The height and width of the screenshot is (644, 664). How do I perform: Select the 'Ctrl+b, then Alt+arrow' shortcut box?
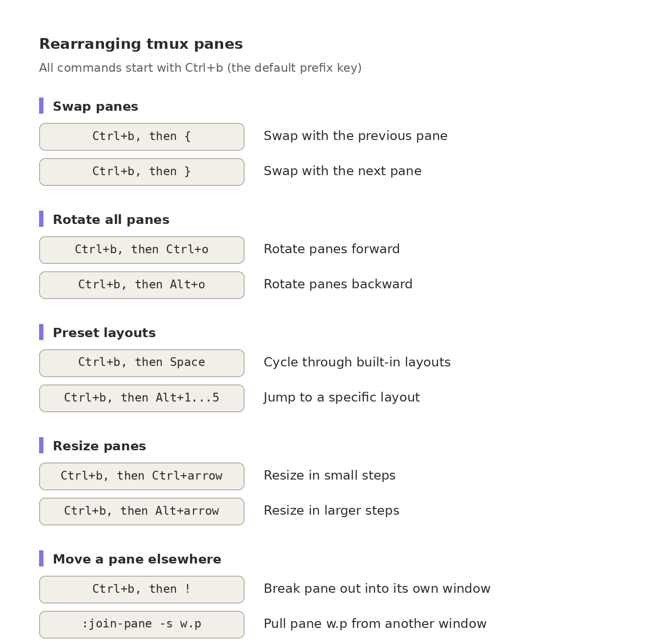pyautogui.click(x=142, y=511)
